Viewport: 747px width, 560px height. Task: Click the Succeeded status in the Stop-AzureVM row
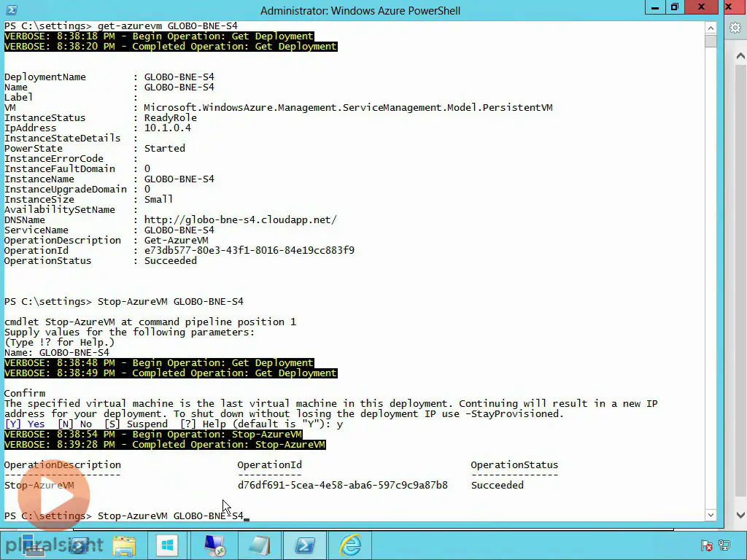point(498,485)
